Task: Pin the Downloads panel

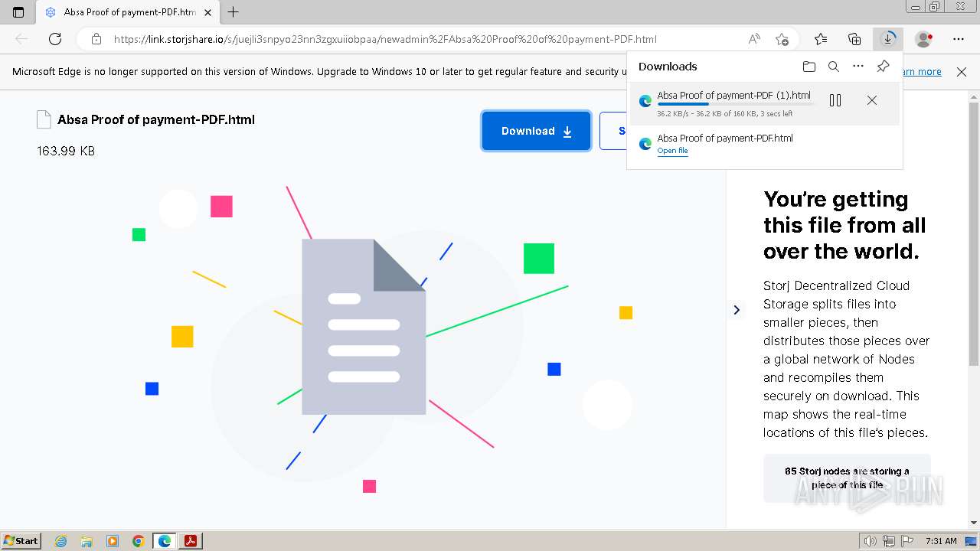Action: [x=883, y=67]
